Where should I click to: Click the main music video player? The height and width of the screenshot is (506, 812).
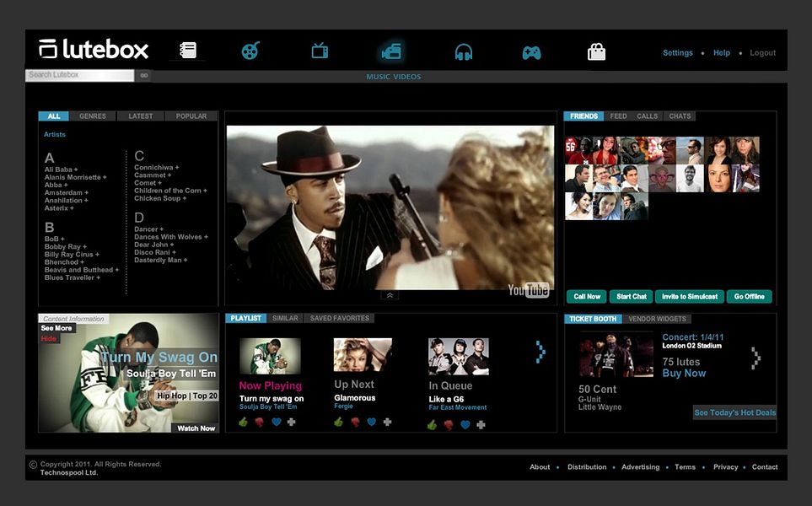pyautogui.click(x=390, y=207)
